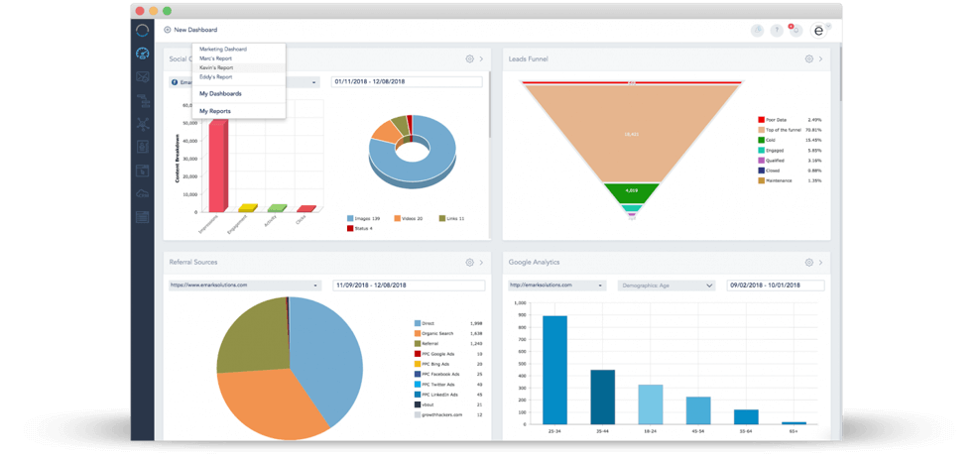Click the Poor Data red legend swatch
This screenshot has width=980, height=458.
[761, 119]
